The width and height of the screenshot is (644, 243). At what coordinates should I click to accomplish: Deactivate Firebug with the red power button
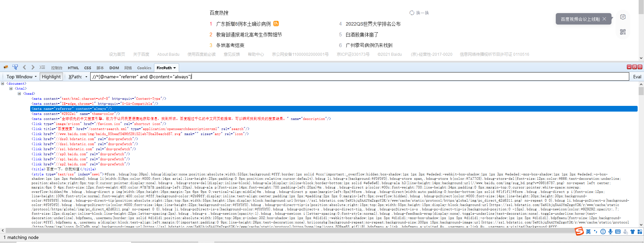pos(640,67)
